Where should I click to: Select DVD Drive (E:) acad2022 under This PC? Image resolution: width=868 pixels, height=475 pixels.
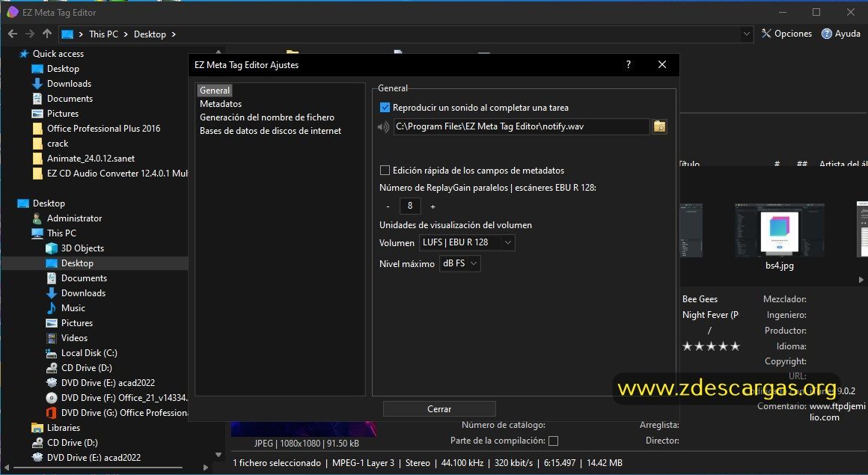pos(108,382)
